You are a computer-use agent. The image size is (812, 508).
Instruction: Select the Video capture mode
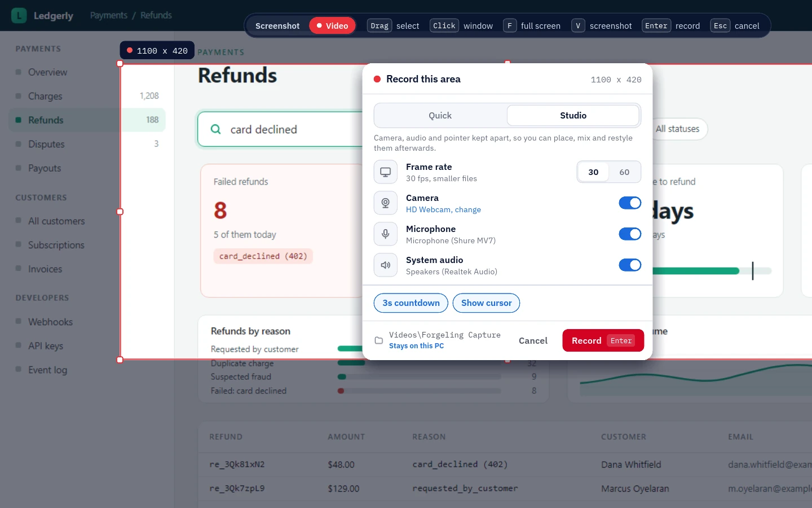pyautogui.click(x=332, y=26)
